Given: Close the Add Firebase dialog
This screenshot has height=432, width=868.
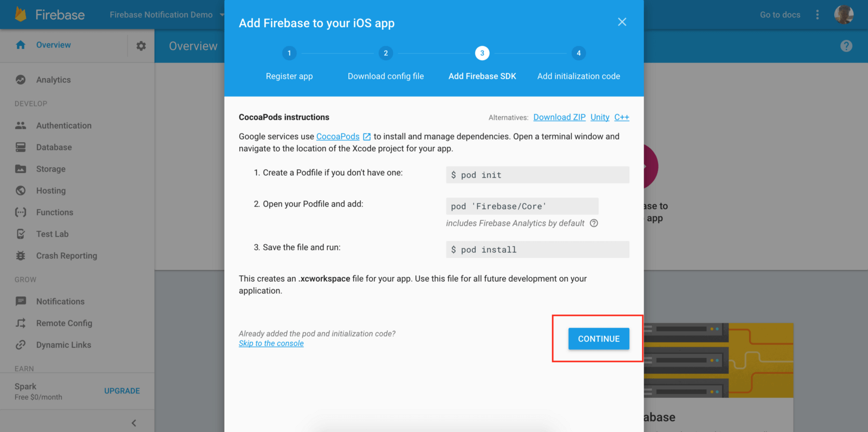Looking at the screenshot, I should click(x=622, y=22).
